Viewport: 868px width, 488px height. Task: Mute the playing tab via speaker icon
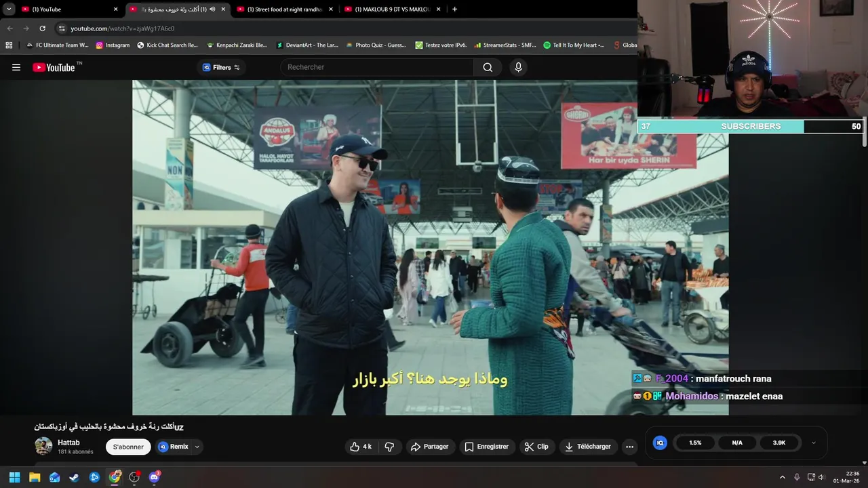point(213,9)
